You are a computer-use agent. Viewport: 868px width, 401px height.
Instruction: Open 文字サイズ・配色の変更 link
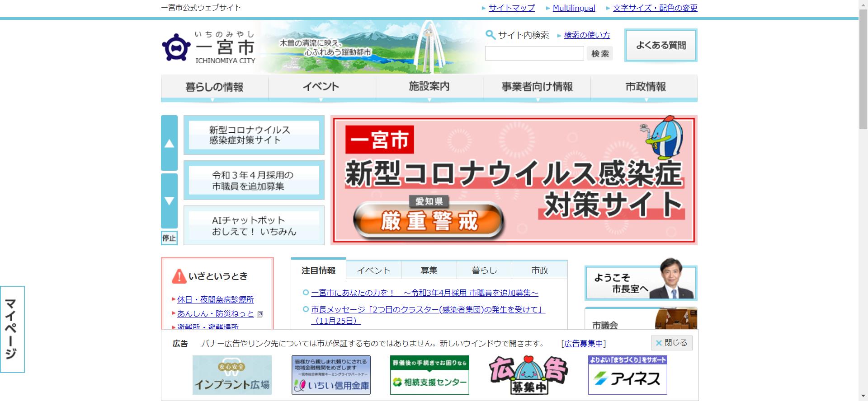click(x=655, y=8)
